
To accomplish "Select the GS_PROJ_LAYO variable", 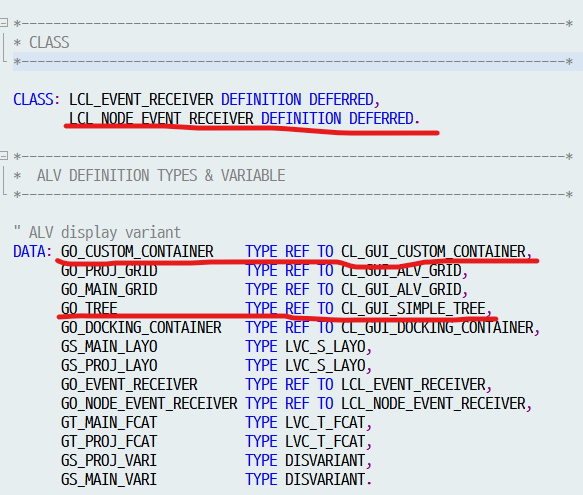I will [109, 366].
